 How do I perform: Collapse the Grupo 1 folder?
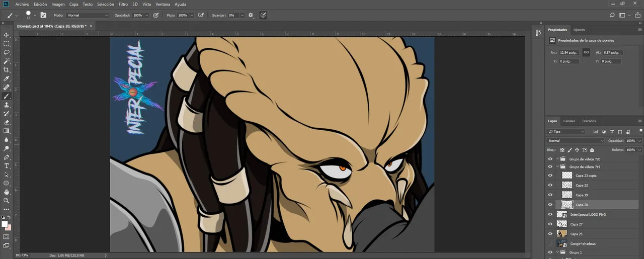(x=557, y=252)
